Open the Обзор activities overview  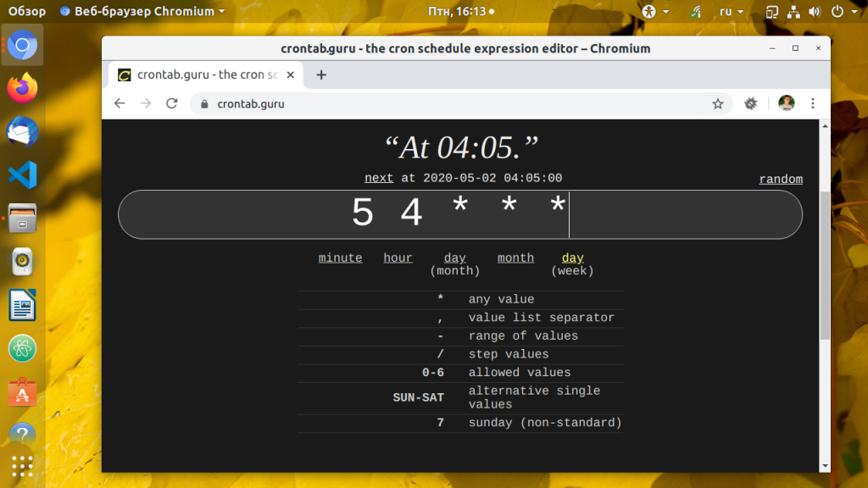coord(26,12)
